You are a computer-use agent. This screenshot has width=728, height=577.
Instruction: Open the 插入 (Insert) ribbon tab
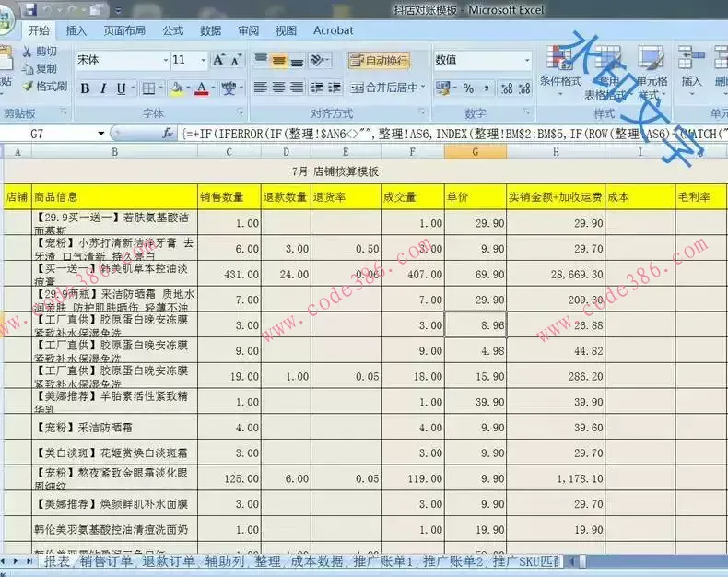76,30
